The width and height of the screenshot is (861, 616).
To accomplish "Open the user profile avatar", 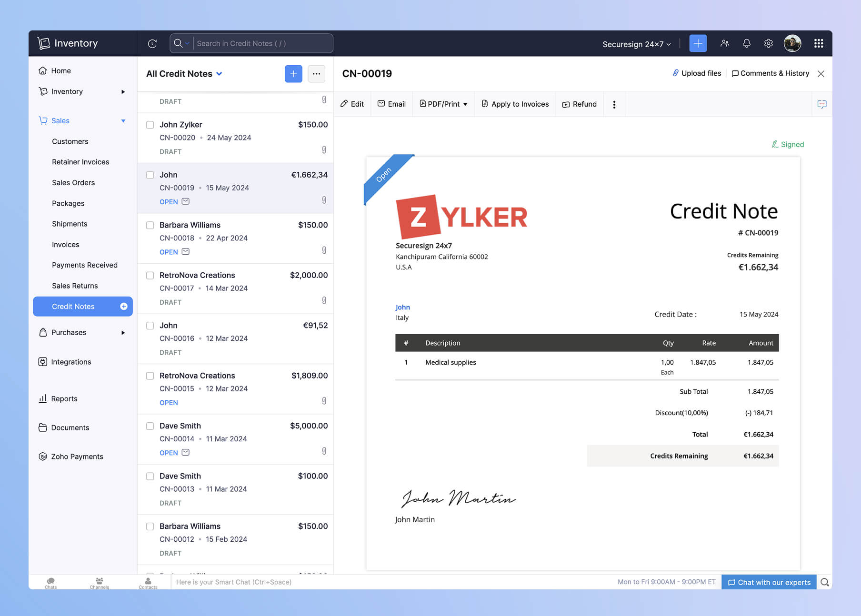I will 792,43.
